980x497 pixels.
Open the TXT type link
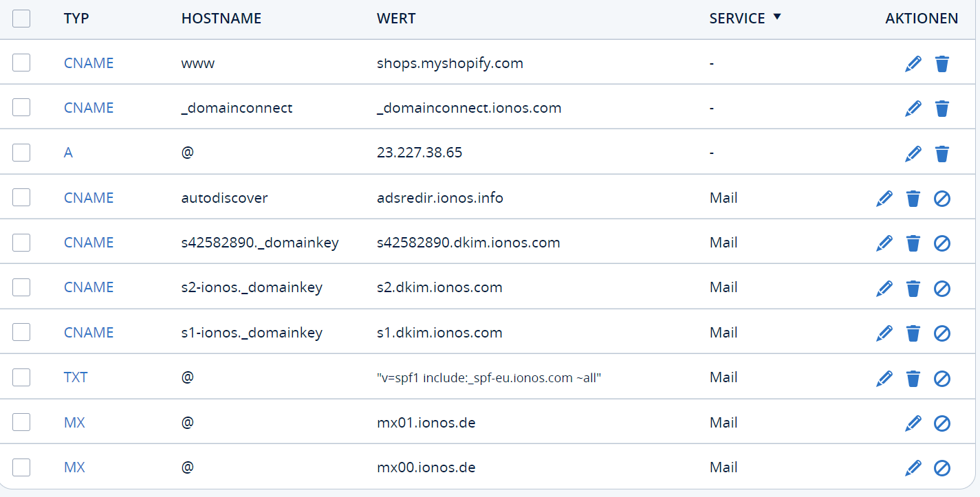click(76, 377)
